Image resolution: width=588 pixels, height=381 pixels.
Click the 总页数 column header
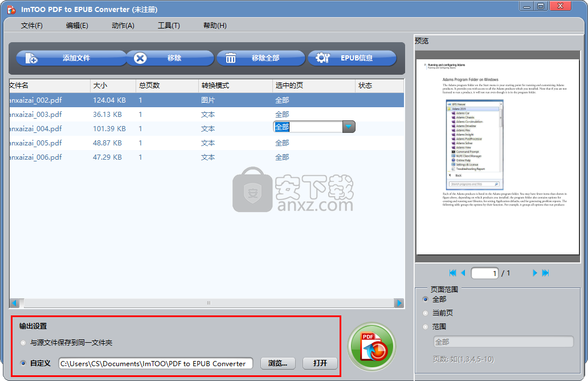click(168, 86)
